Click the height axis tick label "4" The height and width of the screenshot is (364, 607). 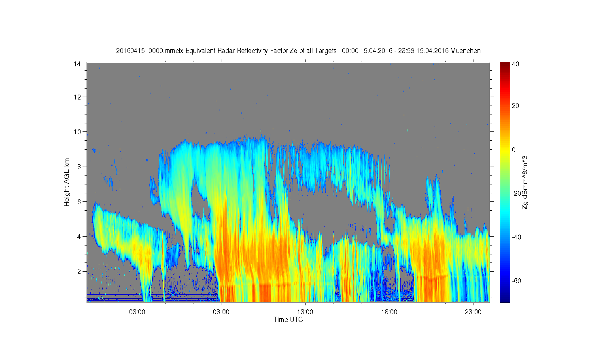click(80, 236)
